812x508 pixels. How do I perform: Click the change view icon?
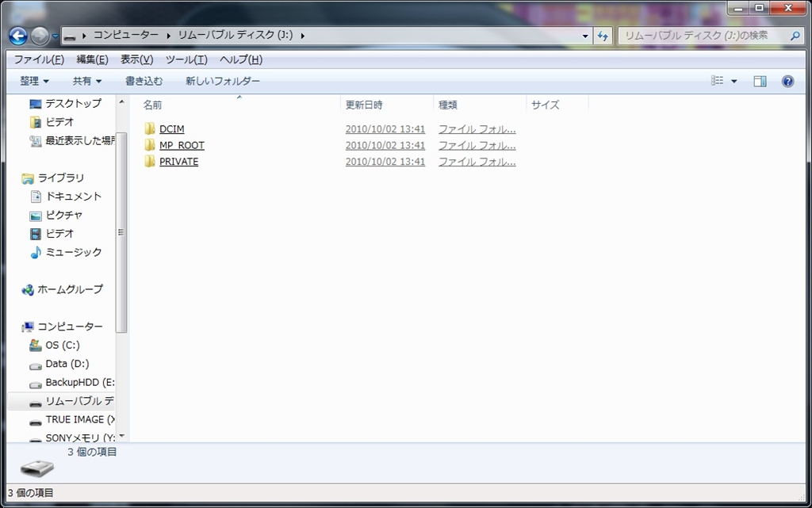[717, 81]
